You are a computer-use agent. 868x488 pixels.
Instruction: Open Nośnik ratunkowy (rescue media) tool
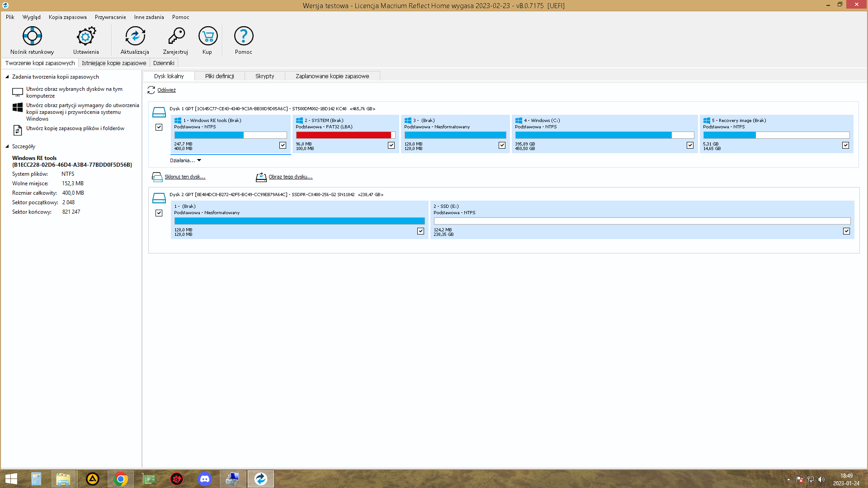32,40
